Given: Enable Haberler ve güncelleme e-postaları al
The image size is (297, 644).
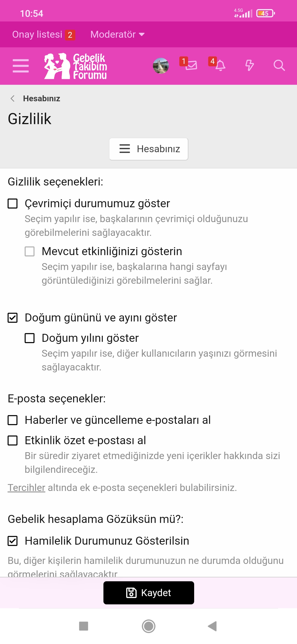Looking at the screenshot, I should tap(13, 420).
